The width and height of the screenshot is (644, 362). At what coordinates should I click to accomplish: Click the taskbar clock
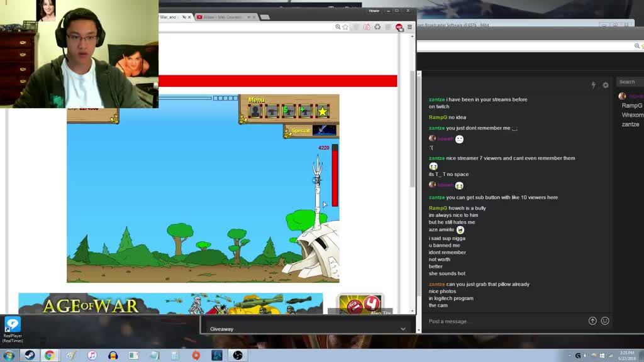pyautogui.click(x=627, y=356)
